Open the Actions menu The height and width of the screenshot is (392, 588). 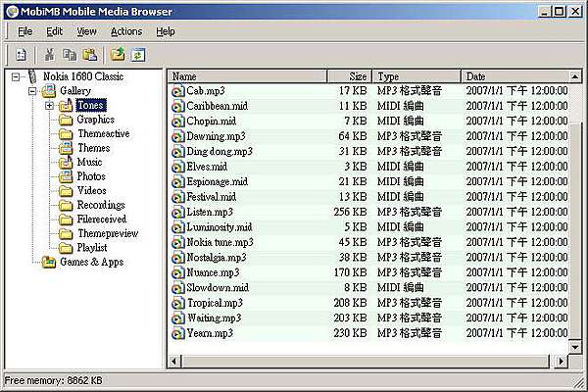126,31
